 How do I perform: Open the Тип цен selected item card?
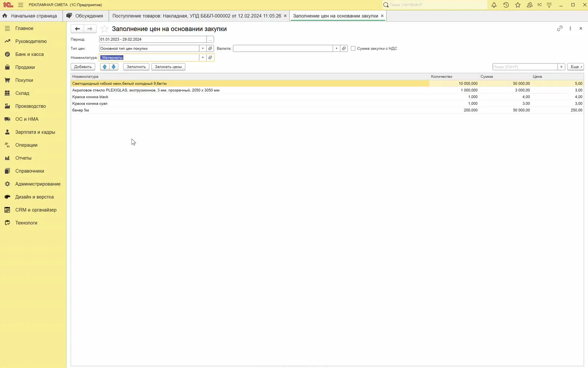click(x=210, y=48)
